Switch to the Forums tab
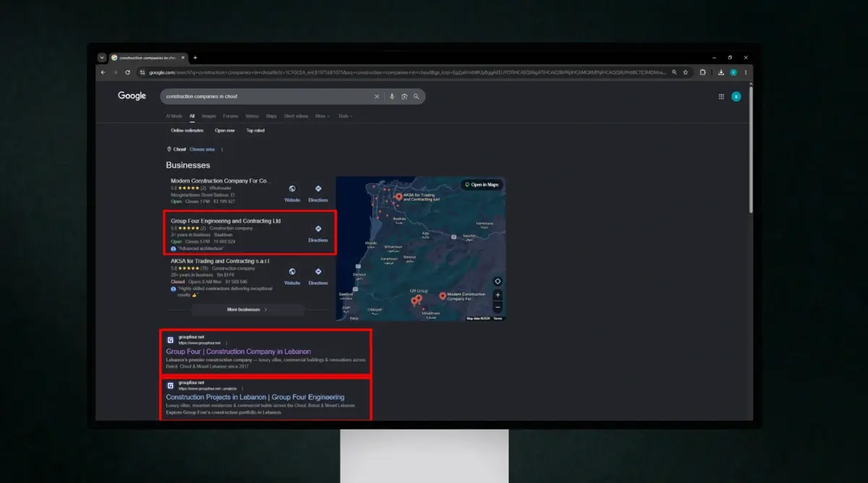 231,116
